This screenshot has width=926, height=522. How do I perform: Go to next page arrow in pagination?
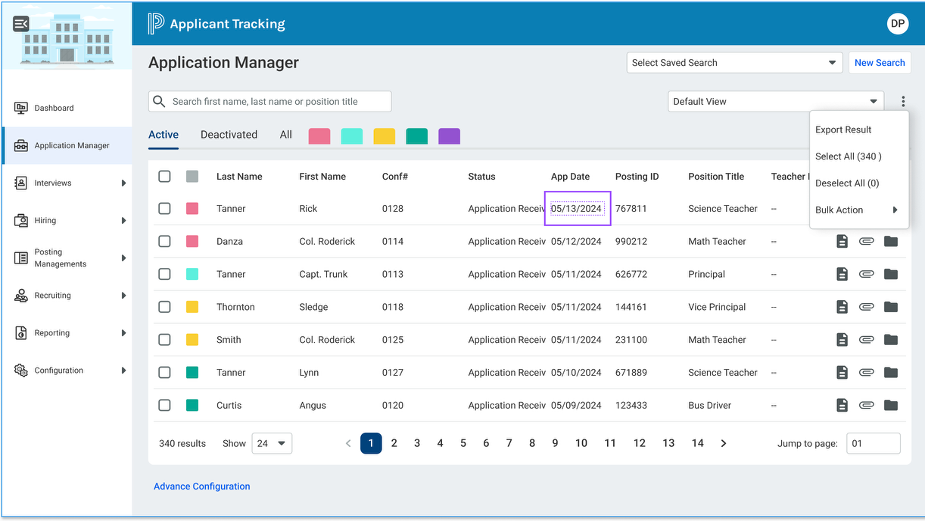[723, 443]
